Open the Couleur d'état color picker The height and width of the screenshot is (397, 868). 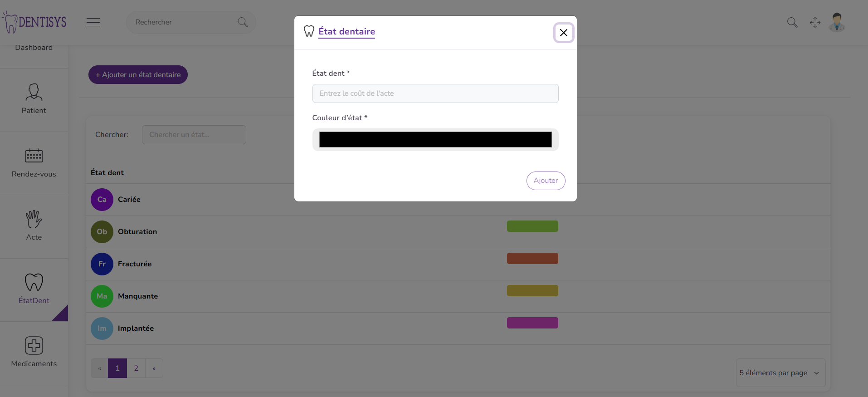[x=435, y=140]
